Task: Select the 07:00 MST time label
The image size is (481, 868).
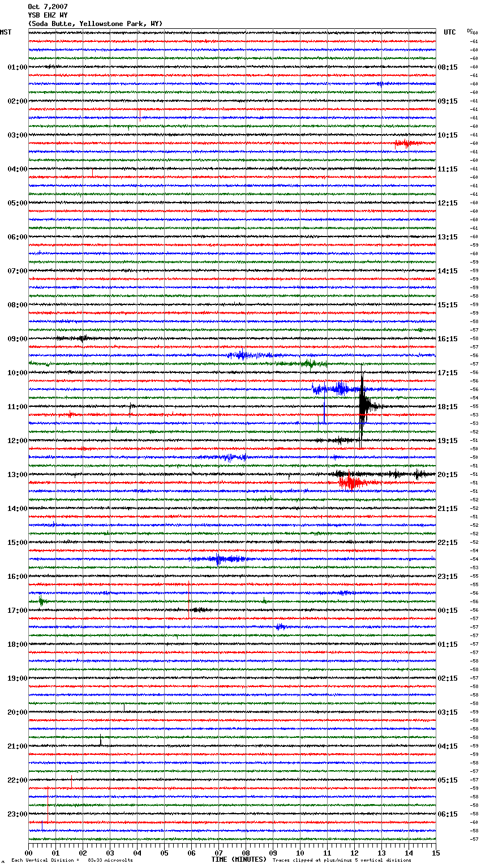Action: [x=17, y=271]
